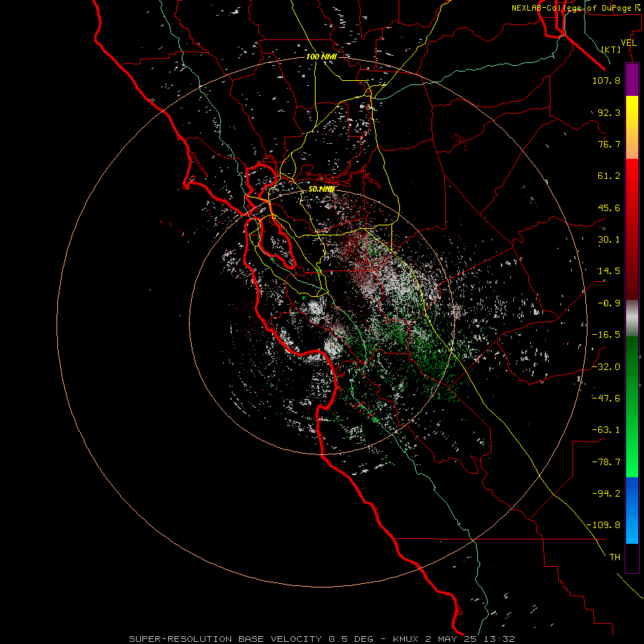The image size is (644, 644).
Task: Pick the purple segment of the color bar
Action: pos(632,79)
